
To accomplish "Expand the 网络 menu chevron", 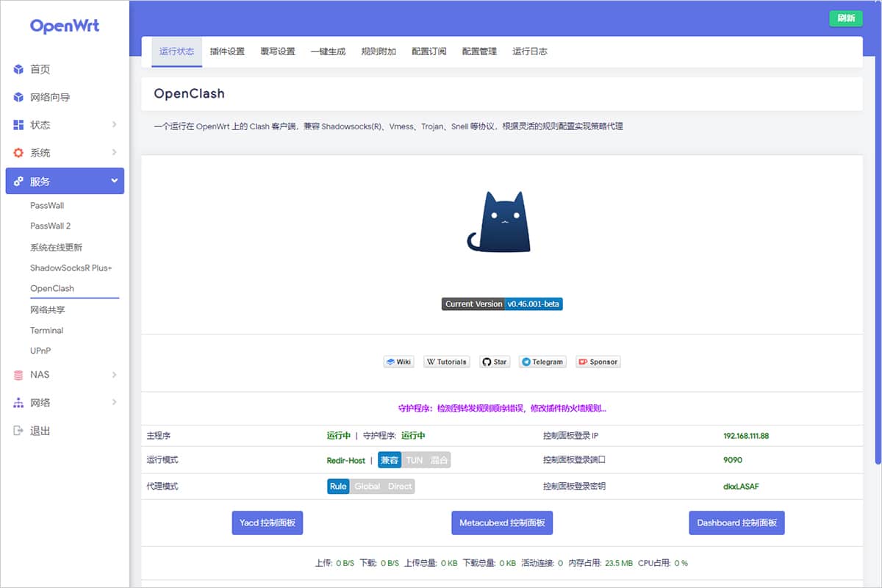I will (x=114, y=403).
